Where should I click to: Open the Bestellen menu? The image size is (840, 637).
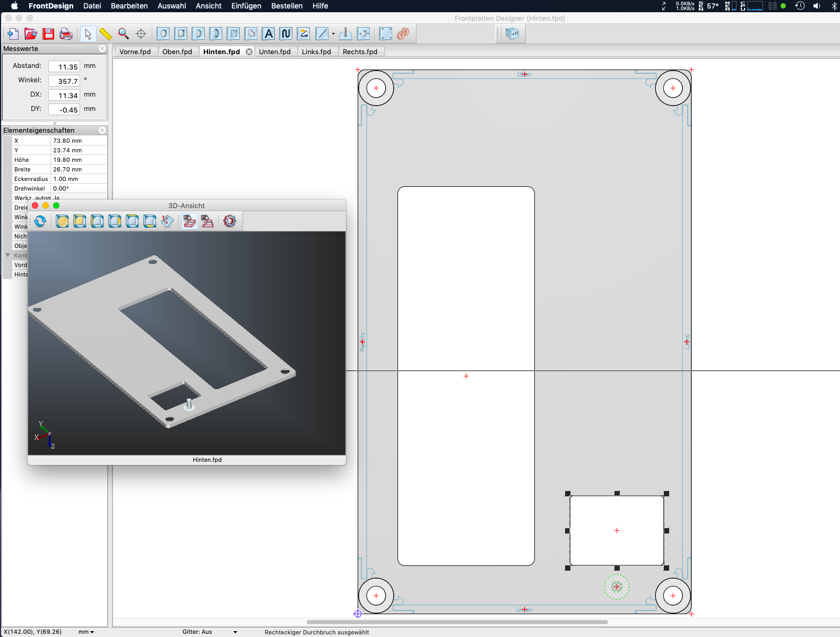coord(287,6)
